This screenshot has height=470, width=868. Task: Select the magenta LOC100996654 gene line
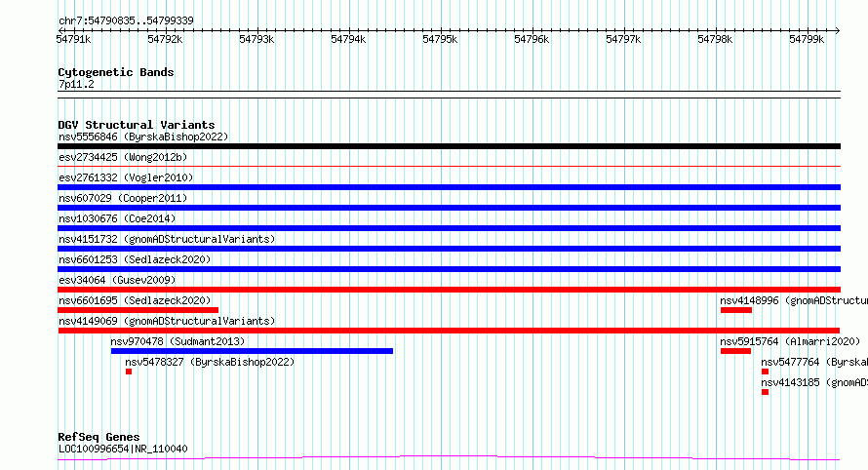click(x=449, y=458)
